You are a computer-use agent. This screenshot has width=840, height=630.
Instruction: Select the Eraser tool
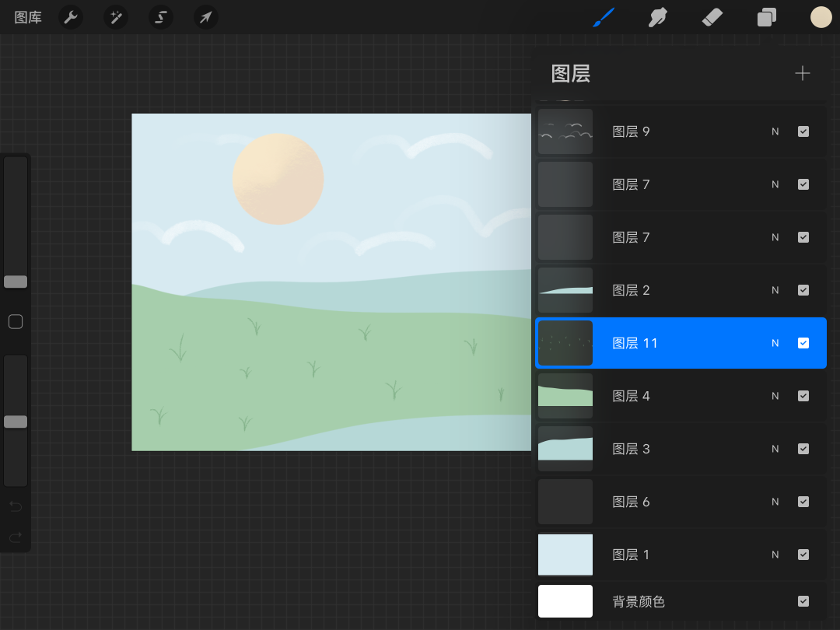pyautogui.click(x=712, y=17)
